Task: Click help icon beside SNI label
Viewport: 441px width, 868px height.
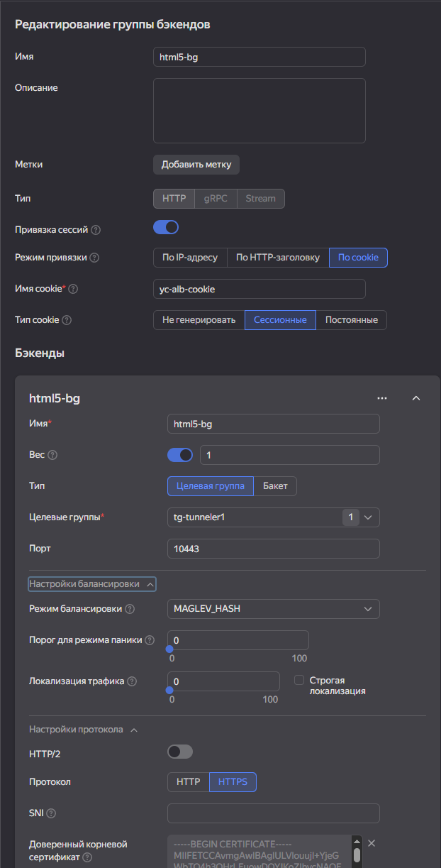Action: tap(51, 813)
